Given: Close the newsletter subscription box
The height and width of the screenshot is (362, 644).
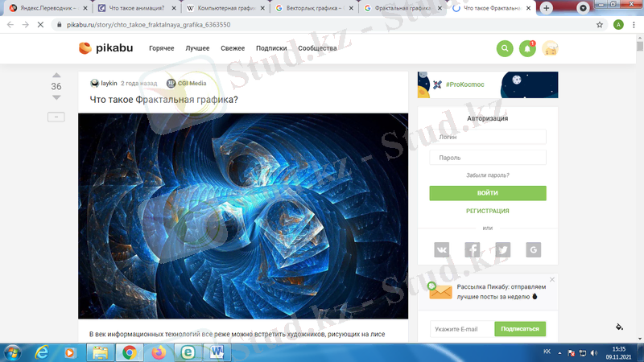Looking at the screenshot, I should [x=552, y=279].
